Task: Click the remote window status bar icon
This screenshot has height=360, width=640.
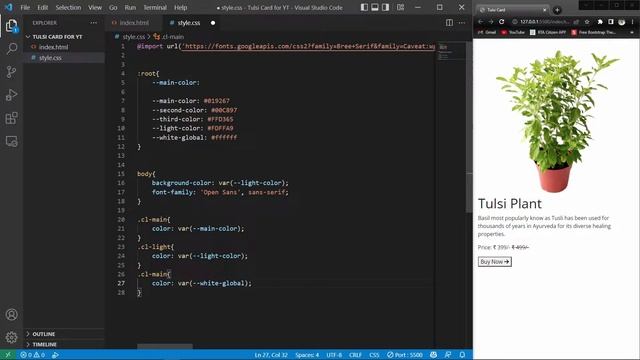Action: click(8, 355)
